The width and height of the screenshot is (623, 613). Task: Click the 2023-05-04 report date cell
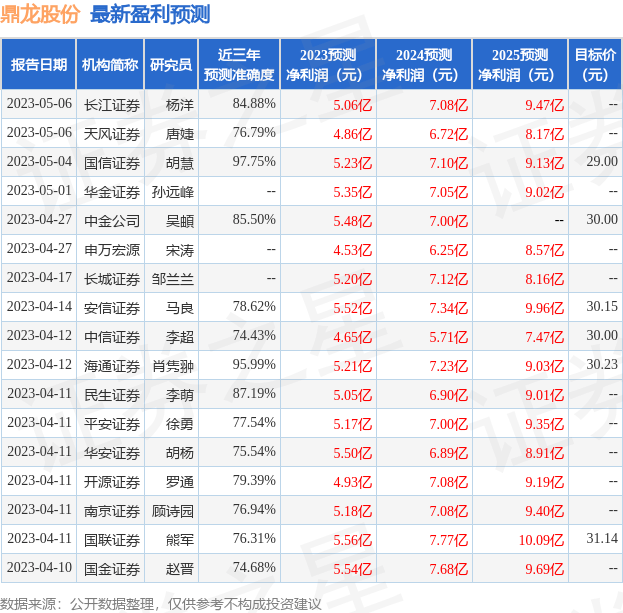[x=39, y=161]
